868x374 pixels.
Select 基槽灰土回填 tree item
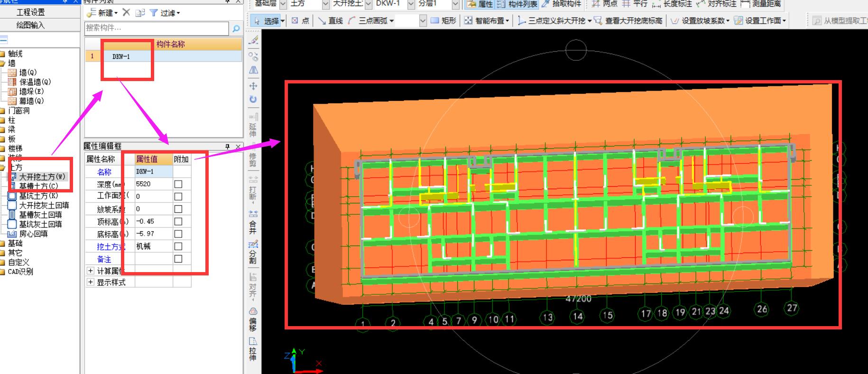pyautogui.click(x=40, y=215)
